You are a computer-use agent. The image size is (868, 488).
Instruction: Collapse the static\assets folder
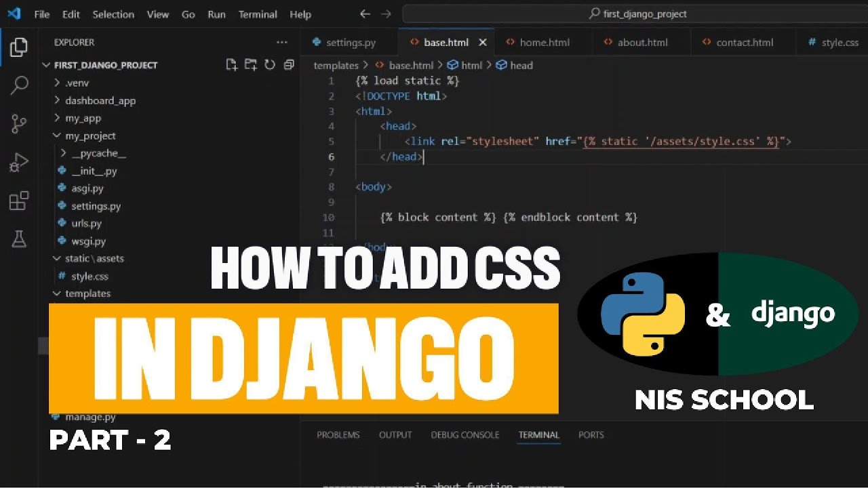pyautogui.click(x=94, y=258)
